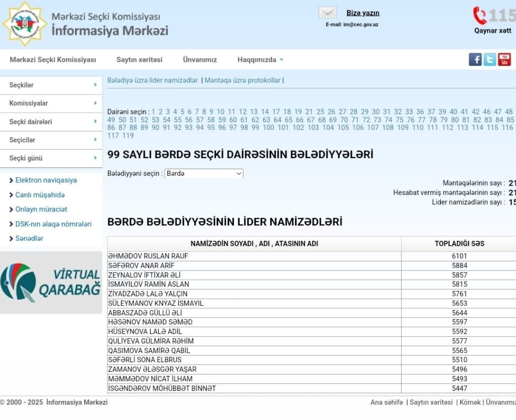Click the envelope mail icon
This screenshot has height=420, width=516.
click(328, 13)
